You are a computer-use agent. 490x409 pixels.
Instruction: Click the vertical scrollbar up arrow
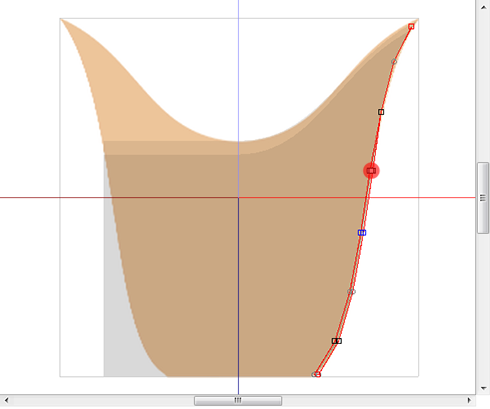click(483, 7)
